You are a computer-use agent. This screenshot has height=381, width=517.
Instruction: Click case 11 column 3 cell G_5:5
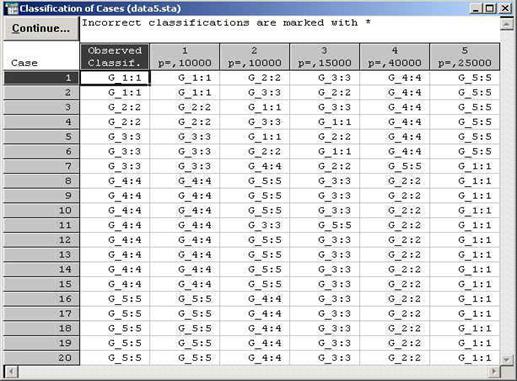tap(325, 225)
